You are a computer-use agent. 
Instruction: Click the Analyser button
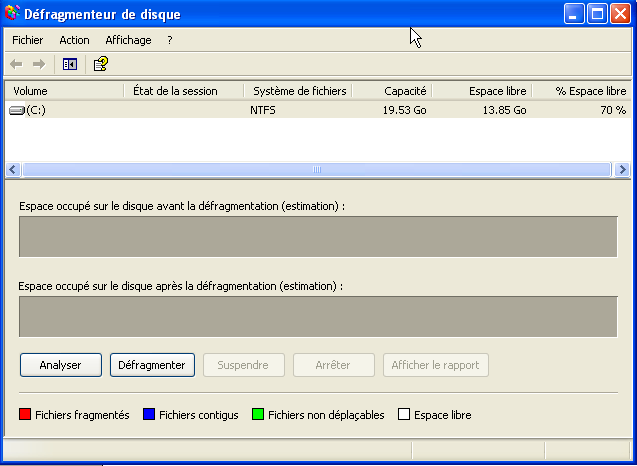[61, 365]
